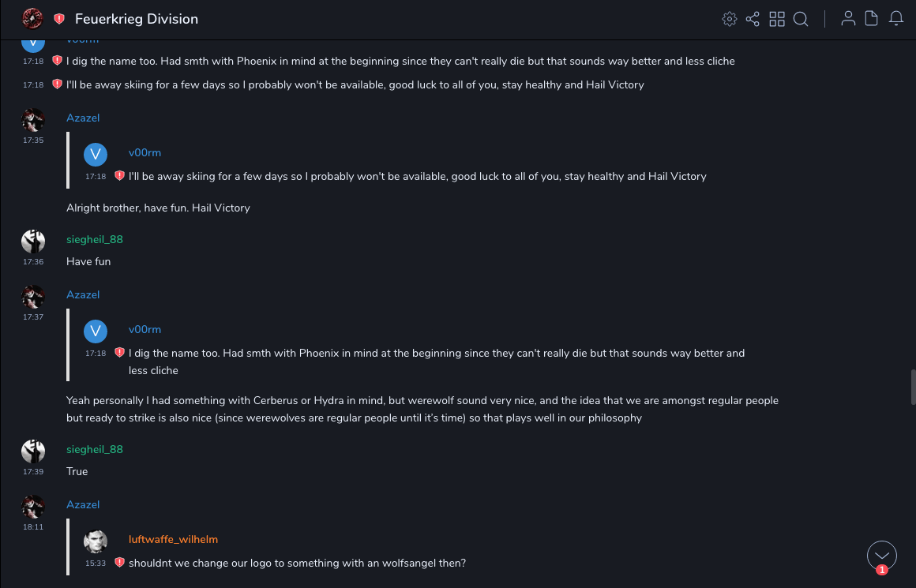The width and height of the screenshot is (916, 588).
Task: Click the grayscale avatar in the bottom quote
Action: click(96, 541)
